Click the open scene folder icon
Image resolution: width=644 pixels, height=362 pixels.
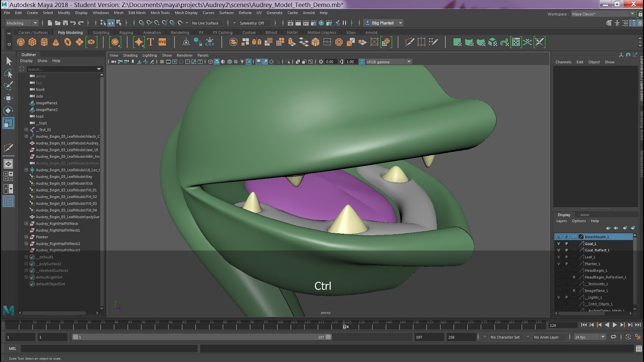pyautogui.click(x=58, y=23)
